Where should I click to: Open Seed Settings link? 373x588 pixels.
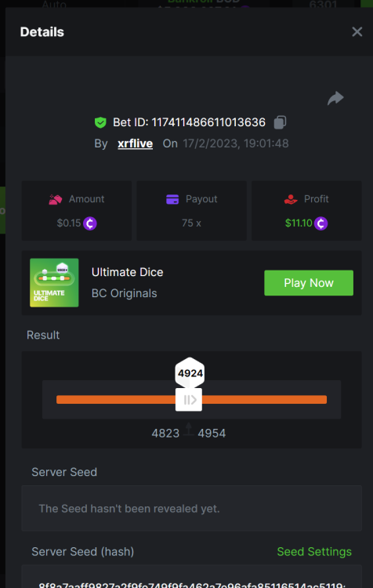(x=314, y=552)
